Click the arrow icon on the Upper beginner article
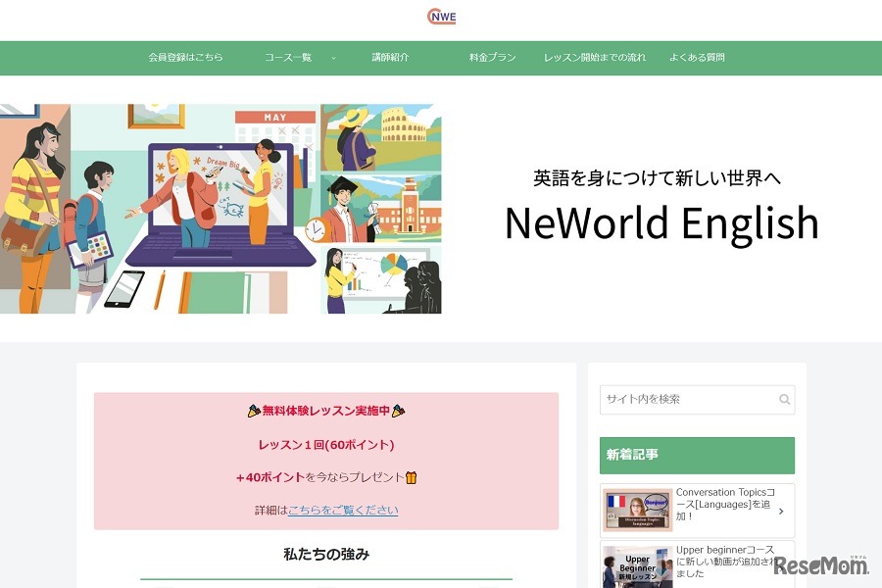The height and width of the screenshot is (588, 882). [782, 566]
